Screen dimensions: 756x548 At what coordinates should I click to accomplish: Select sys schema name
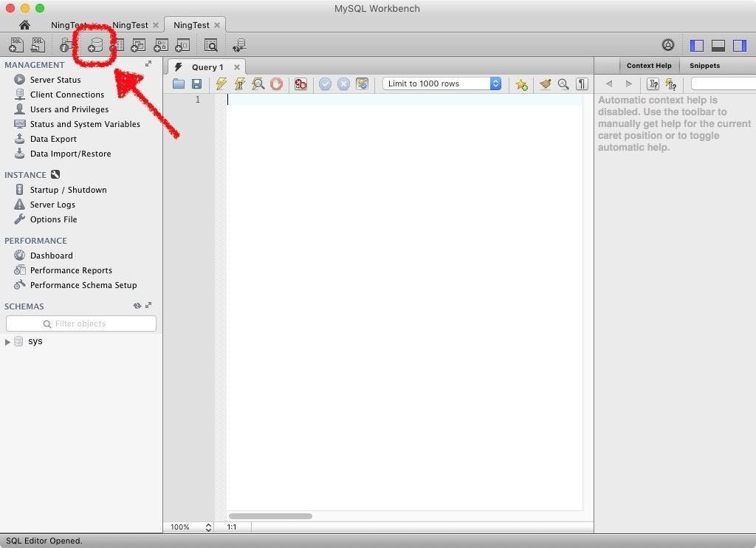click(35, 341)
